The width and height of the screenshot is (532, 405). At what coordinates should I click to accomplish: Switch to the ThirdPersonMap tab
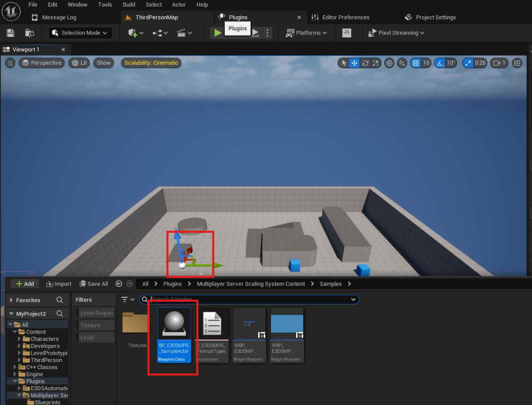156,17
